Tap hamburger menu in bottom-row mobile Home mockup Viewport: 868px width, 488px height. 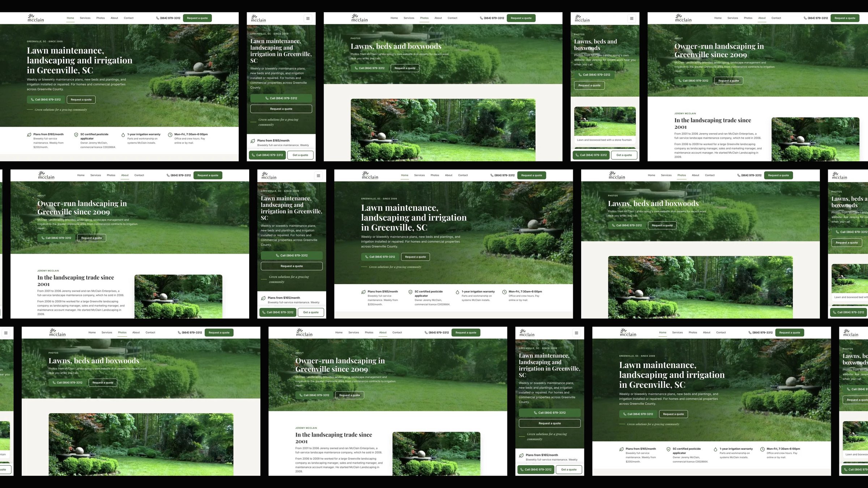576,333
